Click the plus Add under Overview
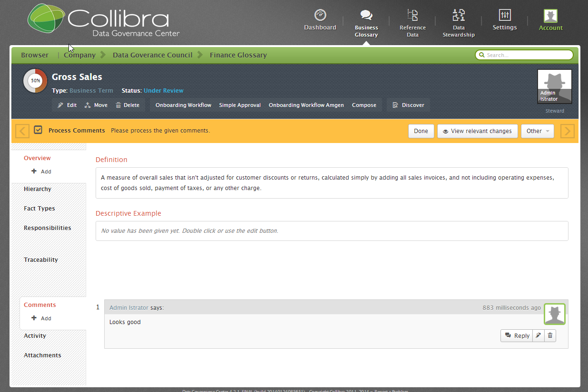 coord(41,172)
